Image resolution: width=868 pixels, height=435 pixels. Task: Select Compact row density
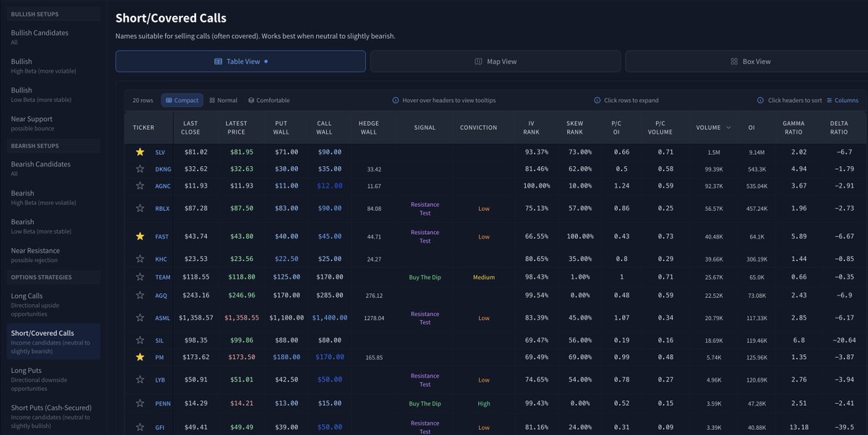tap(182, 100)
